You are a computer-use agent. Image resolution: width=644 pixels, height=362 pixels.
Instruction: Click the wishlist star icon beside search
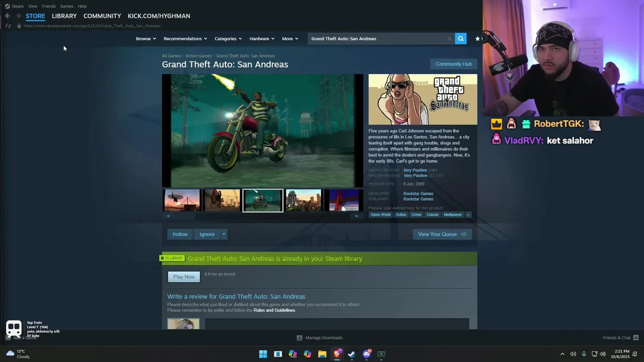coord(477,39)
